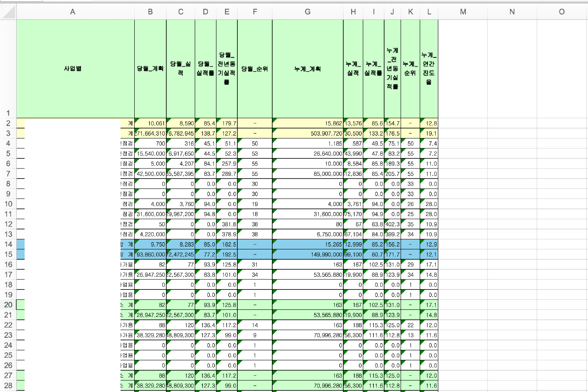Select blue cell containing 149,990,000
The image size is (588, 392).
[x=308, y=254]
